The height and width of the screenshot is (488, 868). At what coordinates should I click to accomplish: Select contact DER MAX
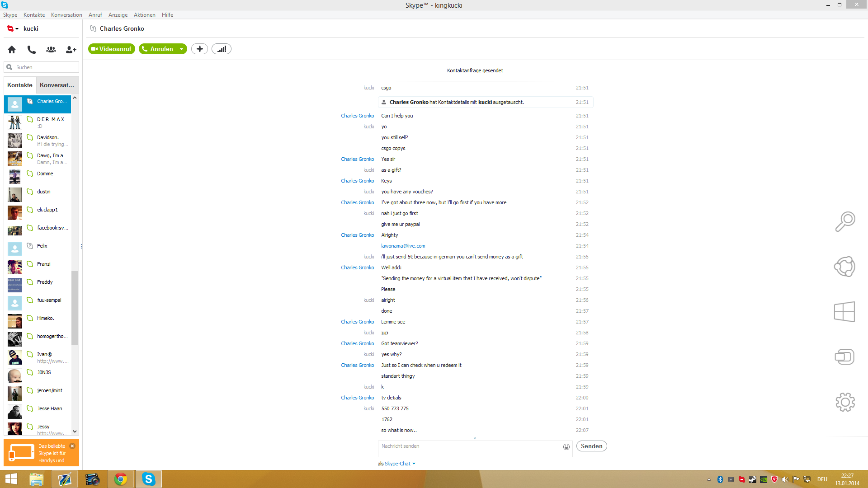(x=38, y=122)
